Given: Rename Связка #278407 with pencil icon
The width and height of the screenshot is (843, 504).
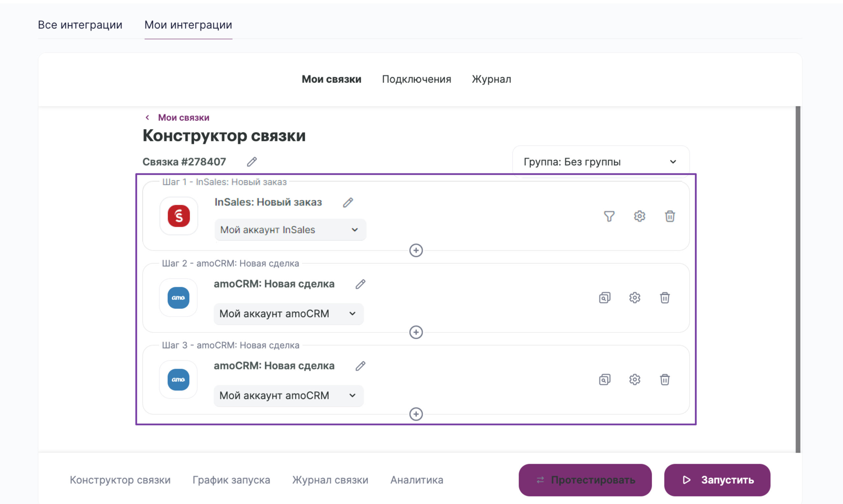Looking at the screenshot, I should [252, 162].
